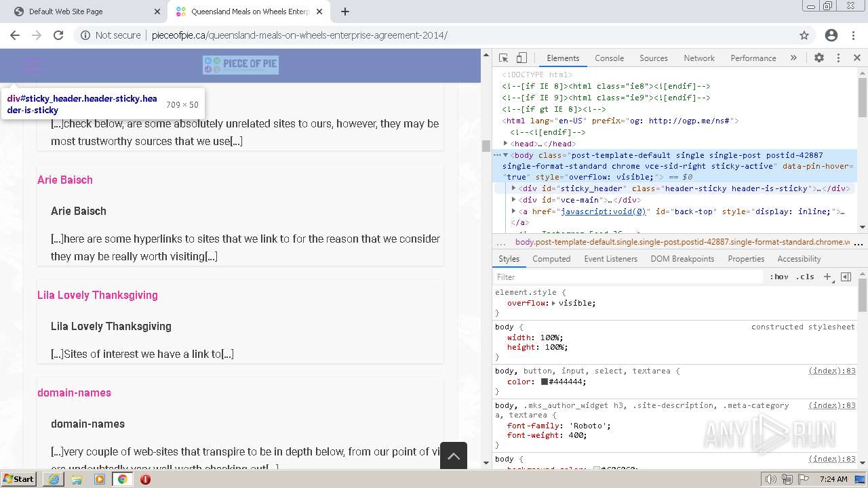Open the body node actions ellipsis
868x488 pixels.
497,155
